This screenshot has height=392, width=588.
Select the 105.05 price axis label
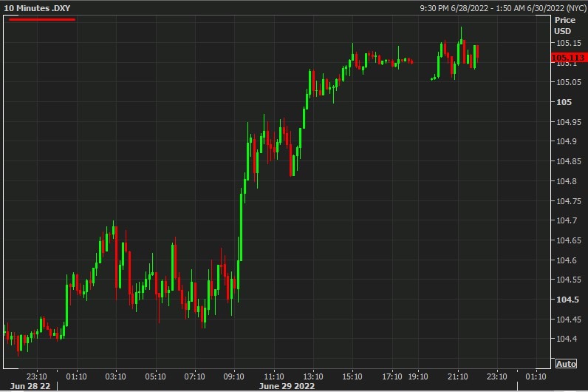[x=569, y=82]
